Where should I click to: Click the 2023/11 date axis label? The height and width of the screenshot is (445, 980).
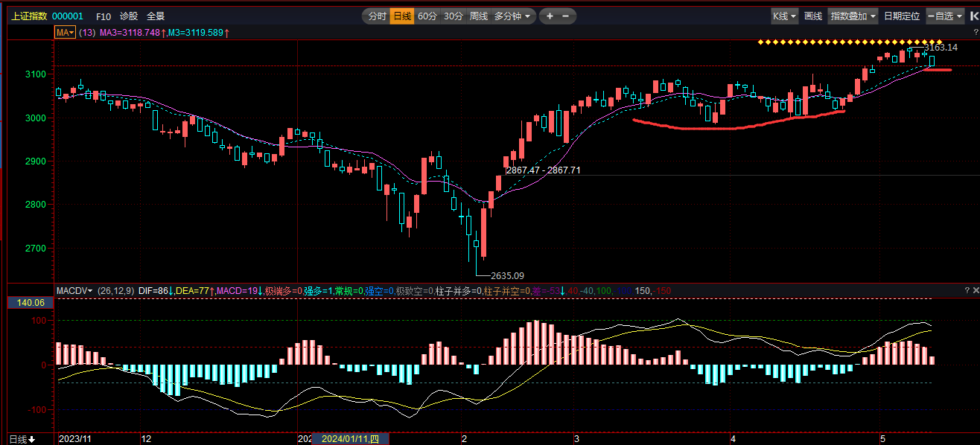point(74,439)
